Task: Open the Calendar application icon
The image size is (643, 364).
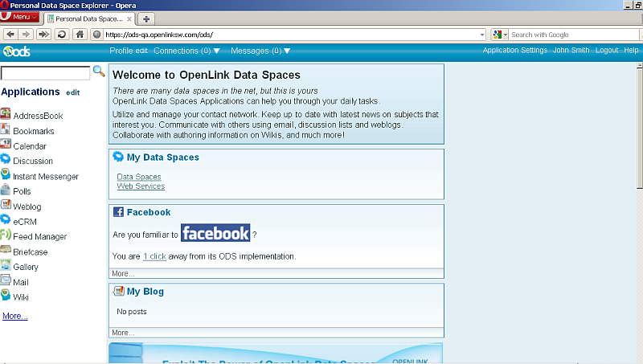Action: pos(6,145)
